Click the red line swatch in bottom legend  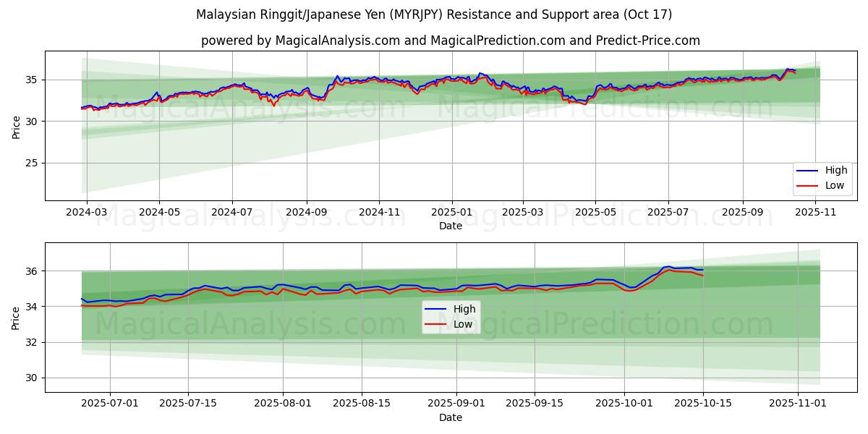coord(436,324)
